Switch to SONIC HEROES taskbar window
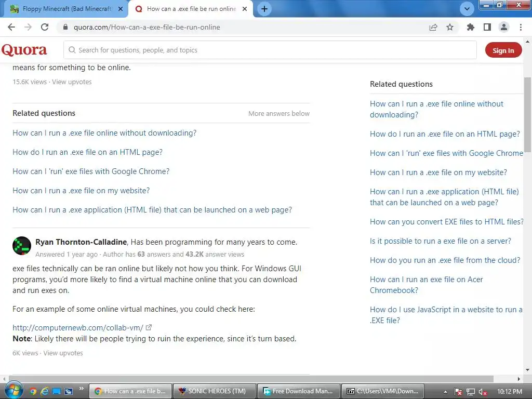 pyautogui.click(x=215, y=391)
